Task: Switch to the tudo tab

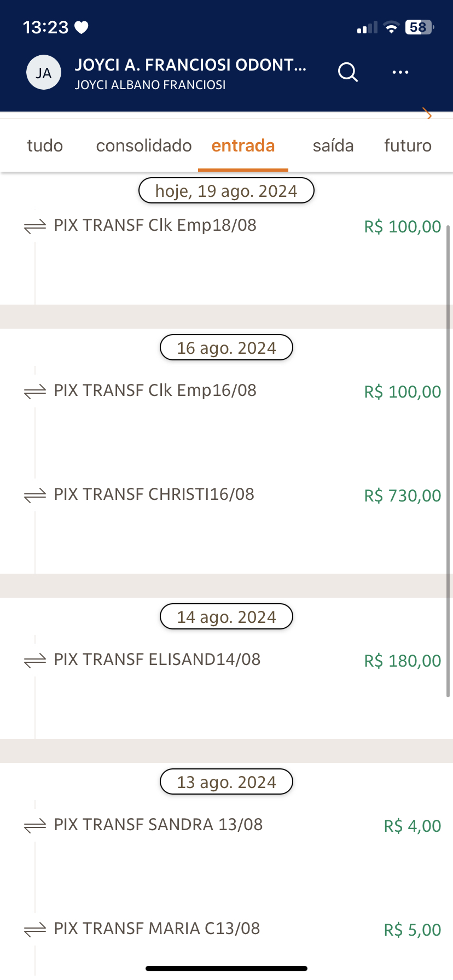Action: pos(45,146)
